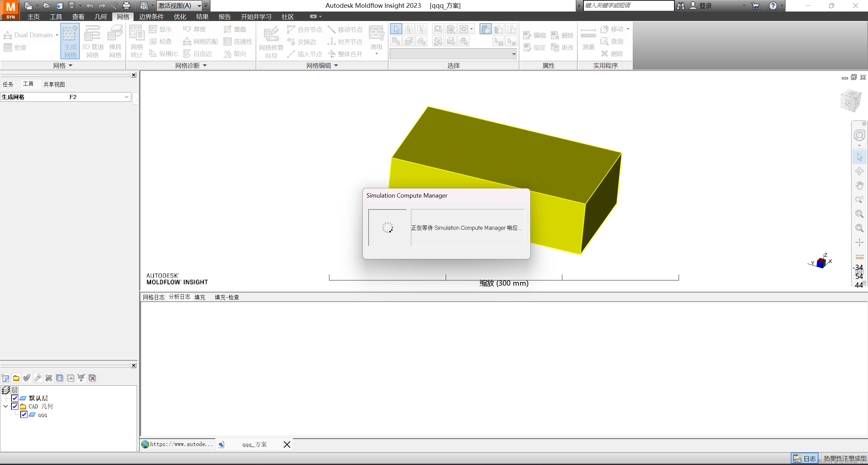868x465 pixels.
Task: Click the print icon in quick access toolbar
Action: click(x=126, y=5)
